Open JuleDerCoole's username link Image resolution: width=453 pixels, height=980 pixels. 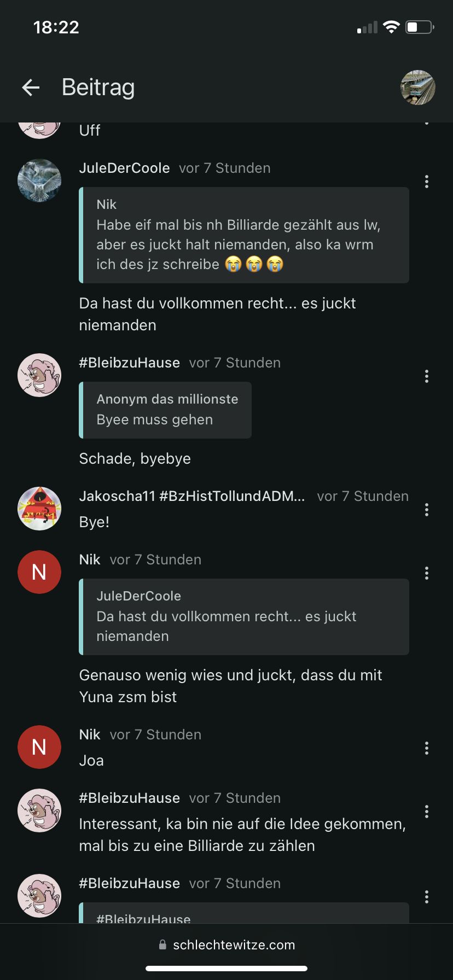124,168
